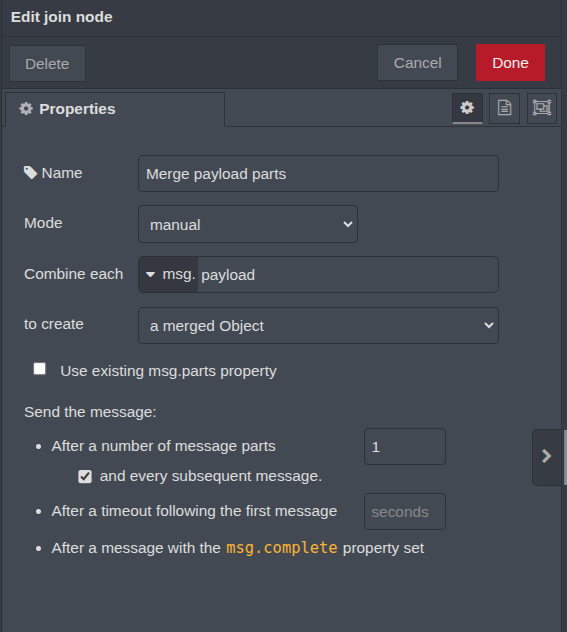Image resolution: width=567 pixels, height=632 pixels.
Task: Open the 'to create' merged Object dropdown
Action: click(318, 326)
